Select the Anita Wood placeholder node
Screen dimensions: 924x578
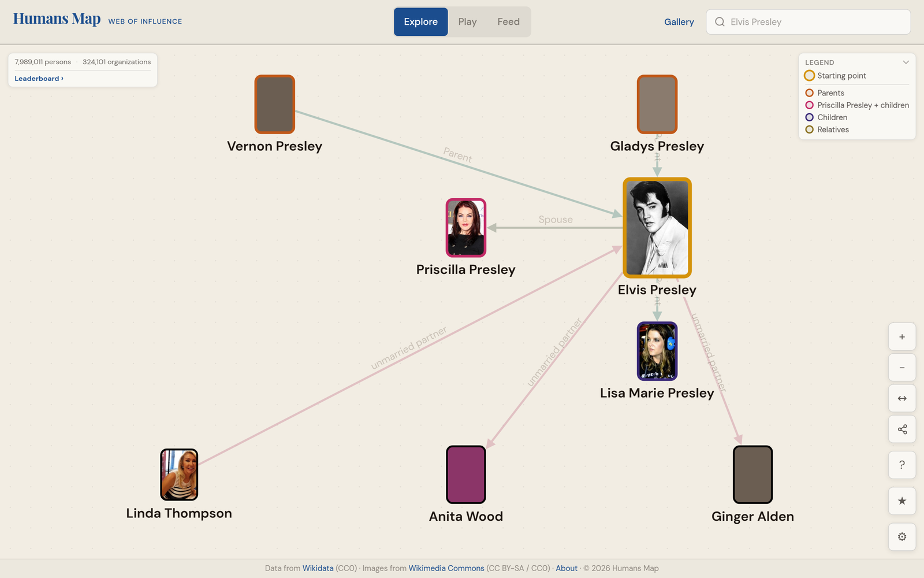click(466, 475)
